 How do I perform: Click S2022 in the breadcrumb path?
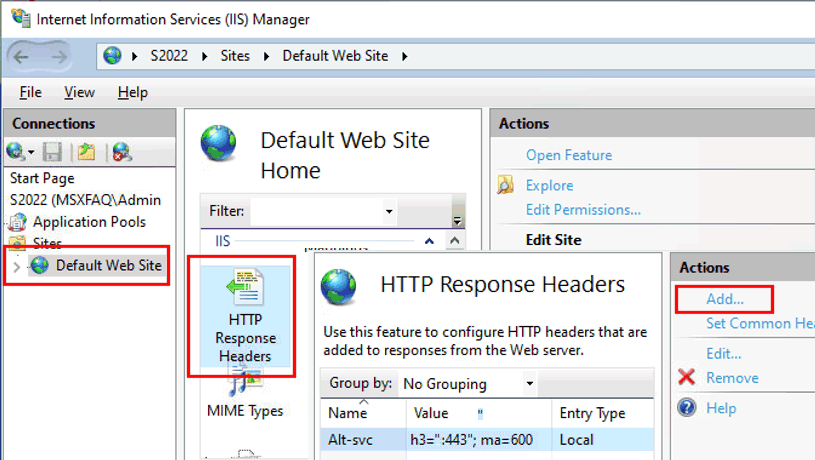[x=169, y=56]
